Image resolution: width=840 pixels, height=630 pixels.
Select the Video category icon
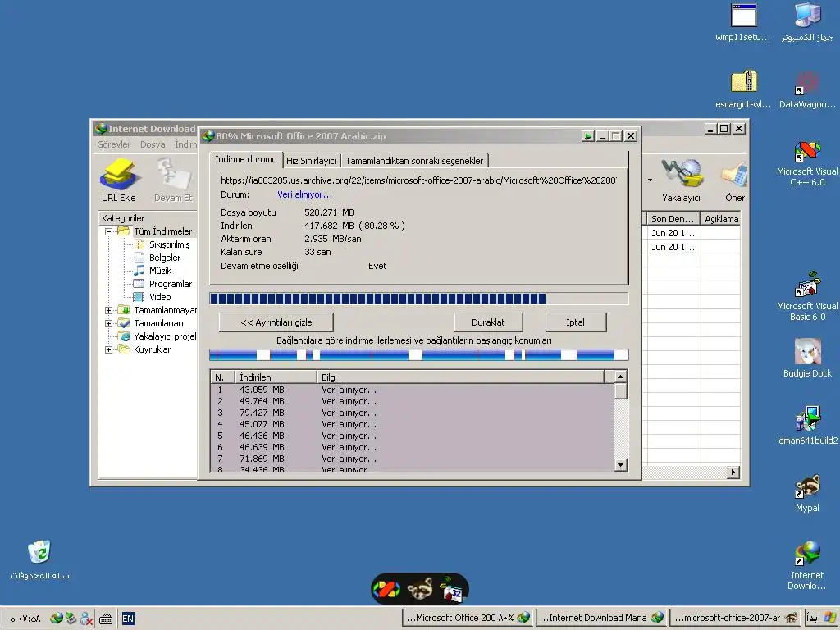139,297
